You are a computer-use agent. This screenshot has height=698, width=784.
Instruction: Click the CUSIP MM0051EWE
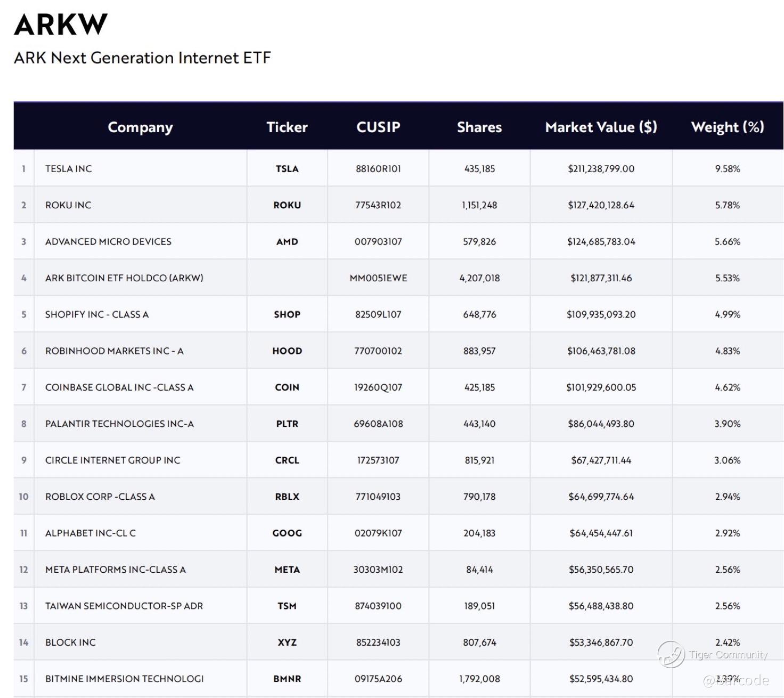click(x=378, y=278)
